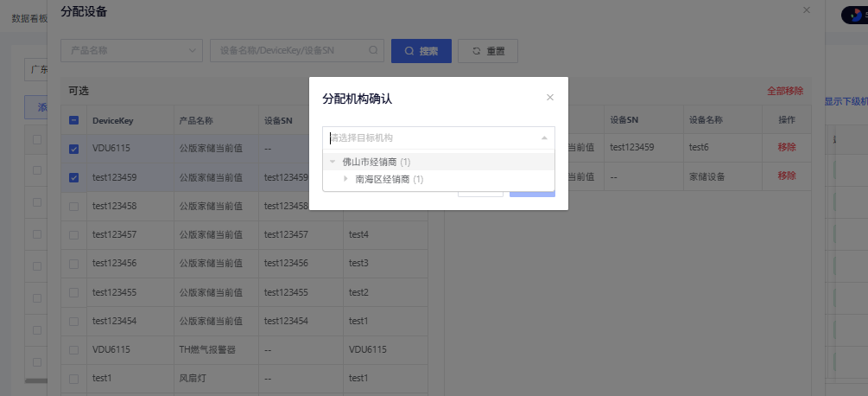Image resolution: width=868 pixels, height=396 pixels.
Task: Click the 请选择目标机构 input field
Action: [432, 137]
